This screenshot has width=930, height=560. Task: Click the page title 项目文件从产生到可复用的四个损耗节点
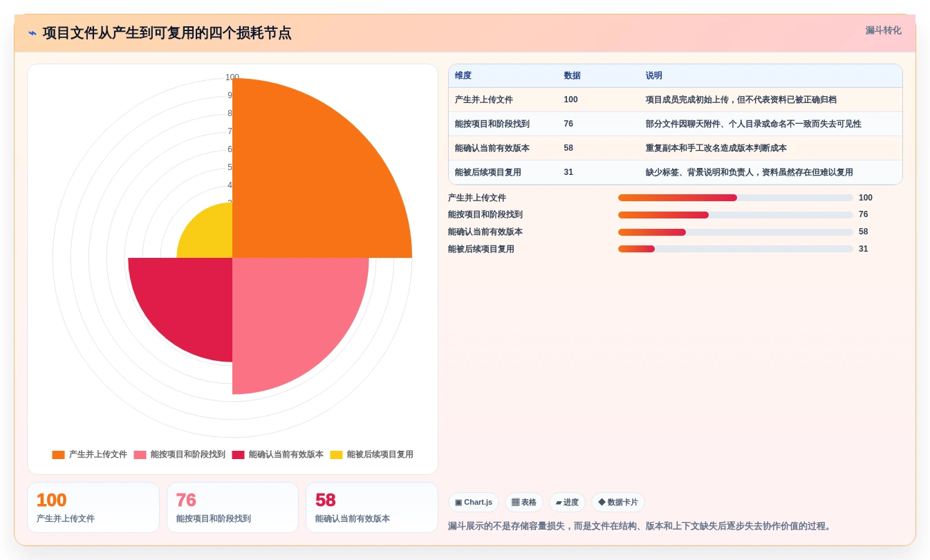pos(167,33)
